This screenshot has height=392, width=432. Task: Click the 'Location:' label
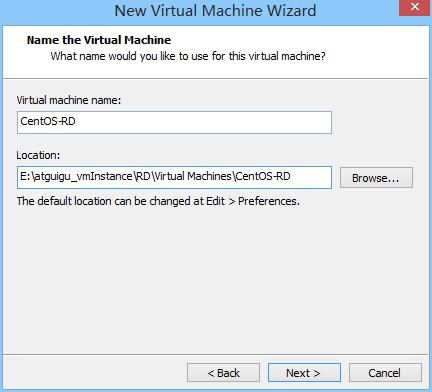38,155
